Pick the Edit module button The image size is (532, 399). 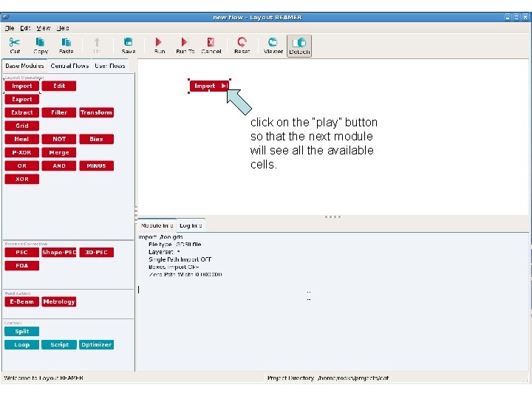(x=59, y=86)
